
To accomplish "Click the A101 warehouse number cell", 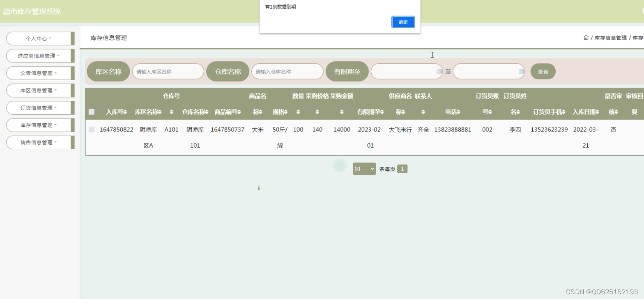I will [x=171, y=130].
